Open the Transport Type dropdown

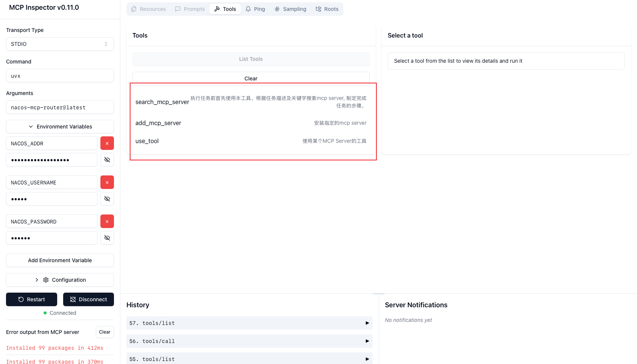pyautogui.click(x=60, y=44)
